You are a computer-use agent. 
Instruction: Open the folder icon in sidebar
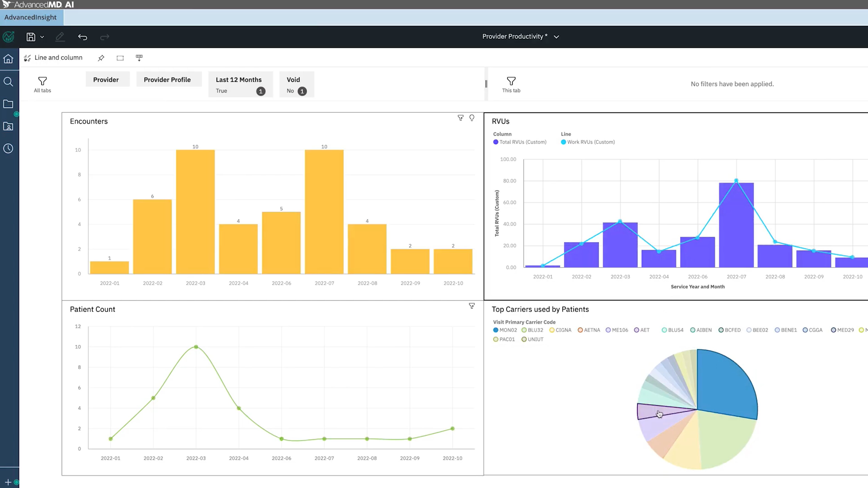point(8,104)
